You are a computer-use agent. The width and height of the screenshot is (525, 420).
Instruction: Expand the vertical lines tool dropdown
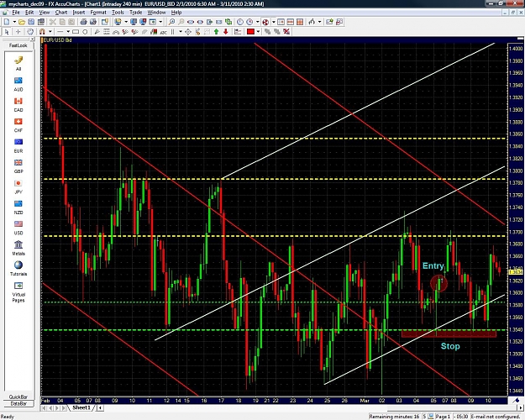click(x=180, y=32)
